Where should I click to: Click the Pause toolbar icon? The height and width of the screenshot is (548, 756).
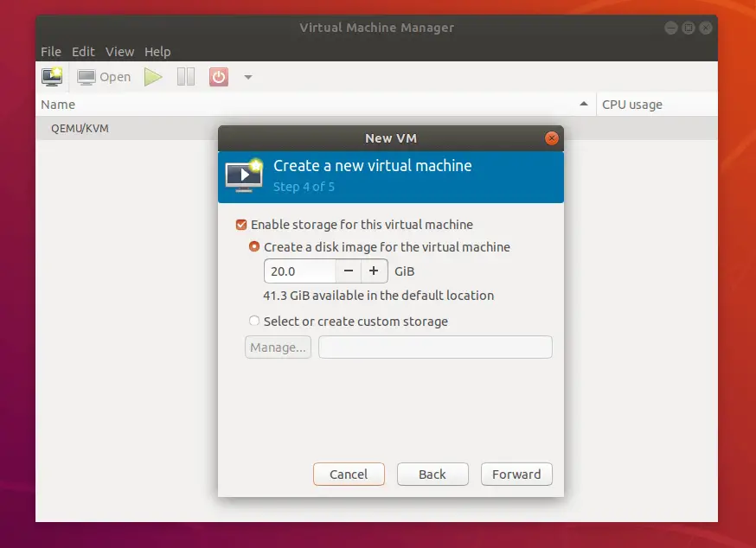186,77
